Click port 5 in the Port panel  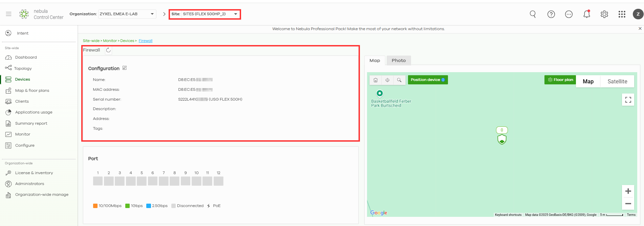click(142, 181)
